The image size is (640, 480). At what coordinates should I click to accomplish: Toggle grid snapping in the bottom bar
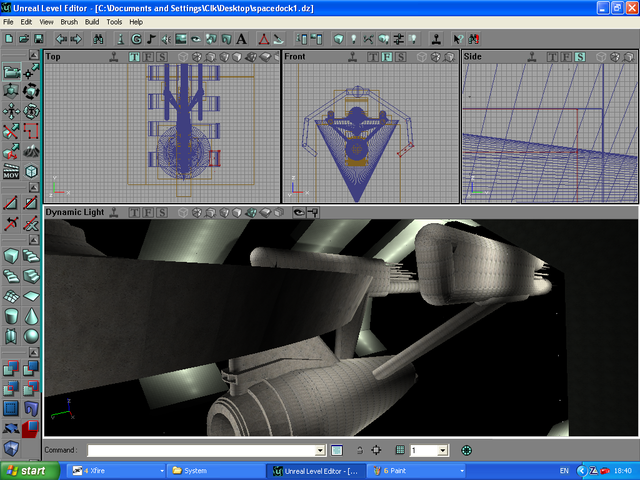click(x=400, y=451)
